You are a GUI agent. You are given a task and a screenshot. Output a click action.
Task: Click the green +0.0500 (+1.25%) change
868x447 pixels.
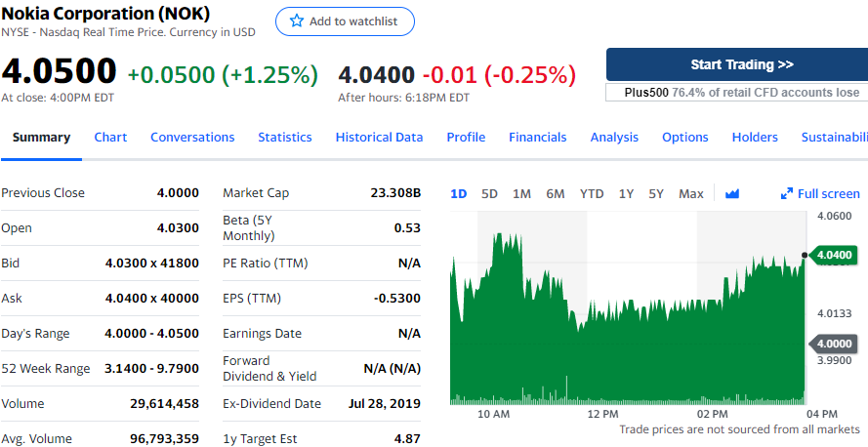[223, 75]
